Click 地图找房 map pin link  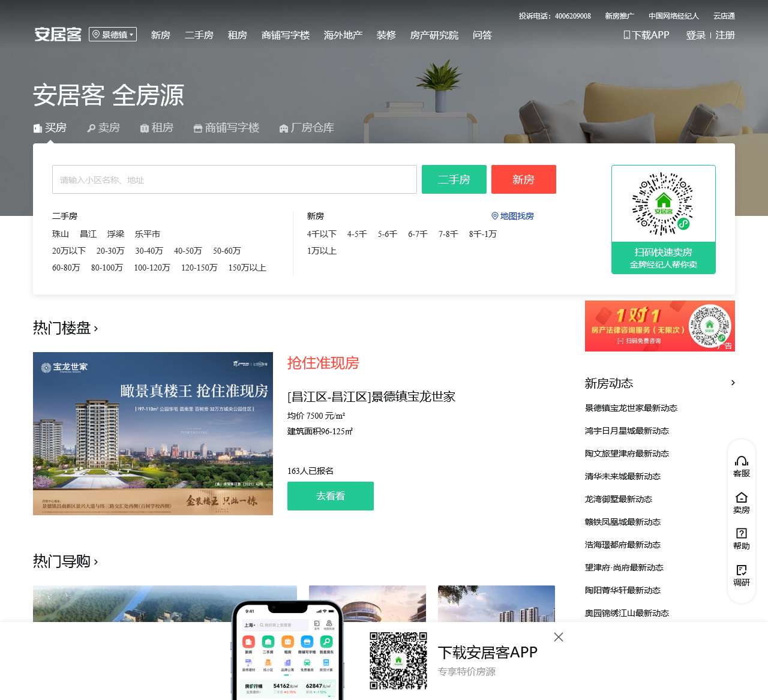[512, 216]
